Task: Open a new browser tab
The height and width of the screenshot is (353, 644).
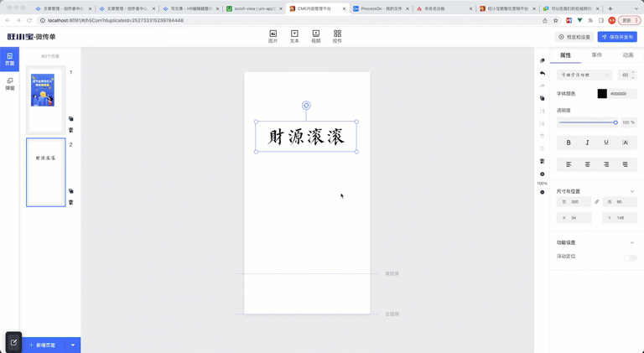Action: [610, 8]
